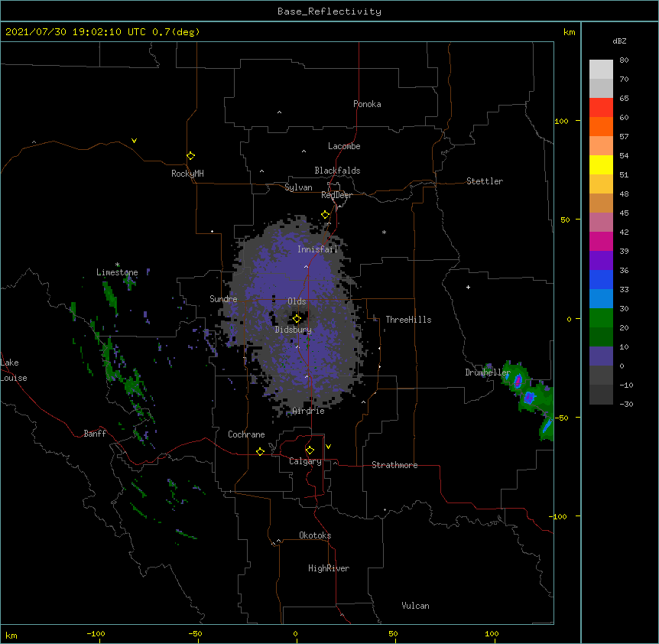
Task: Click the Calgary city label
Action: (305, 461)
